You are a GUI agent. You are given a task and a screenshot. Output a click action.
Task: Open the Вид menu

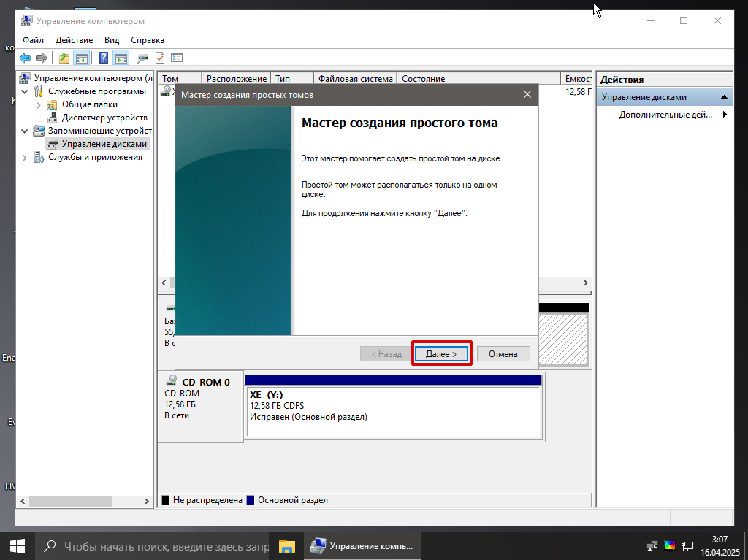click(112, 40)
